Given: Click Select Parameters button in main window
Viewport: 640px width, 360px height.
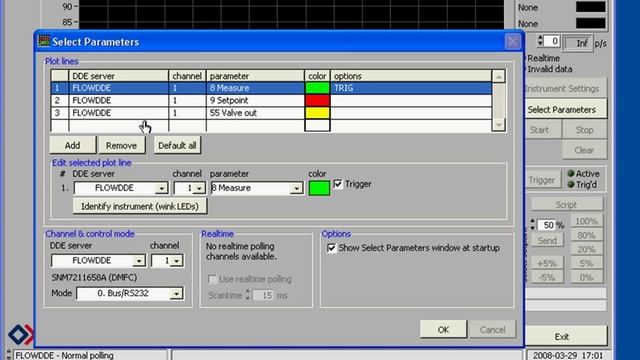Looking at the screenshot, I should pos(565,109).
